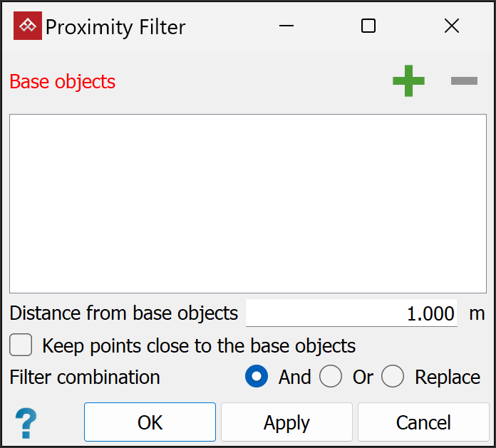Enable Keep points close to base objects
Image resolution: width=496 pixels, height=448 pixels.
click(x=21, y=346)
